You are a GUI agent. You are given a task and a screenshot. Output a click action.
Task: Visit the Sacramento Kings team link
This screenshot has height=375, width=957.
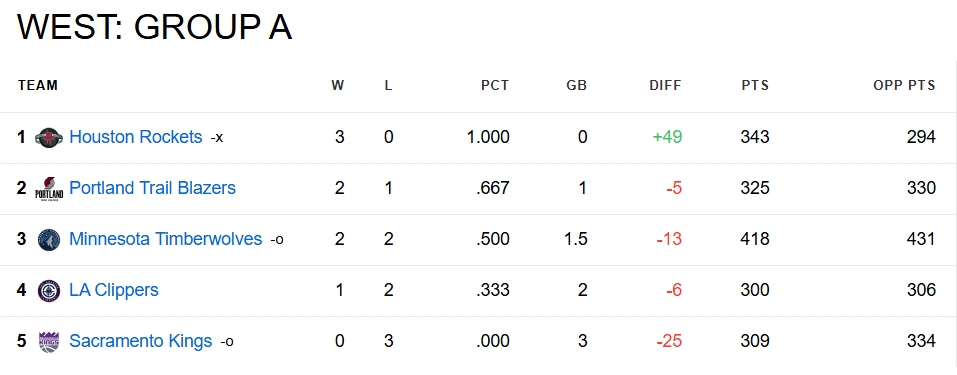[x=140, y=341]
